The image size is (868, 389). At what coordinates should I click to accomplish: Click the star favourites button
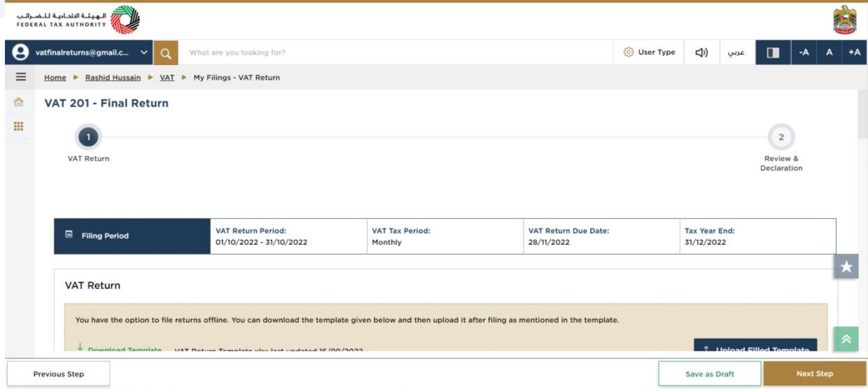coord(846,266)
